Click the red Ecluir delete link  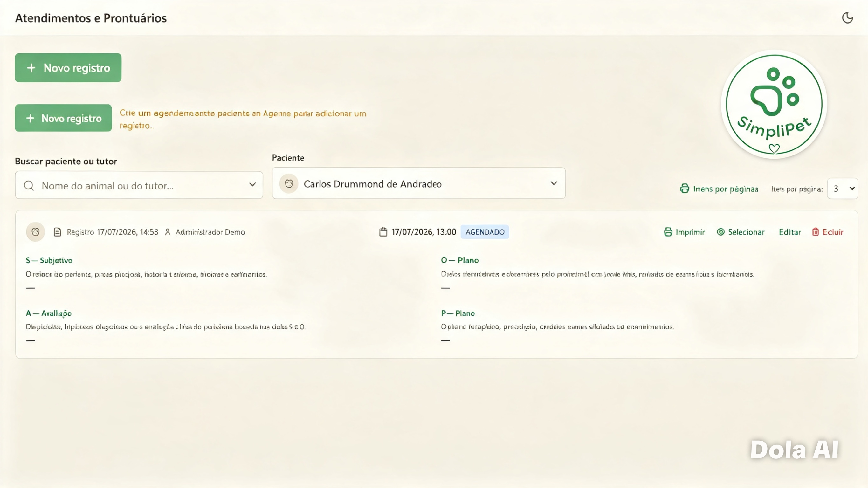828,232
